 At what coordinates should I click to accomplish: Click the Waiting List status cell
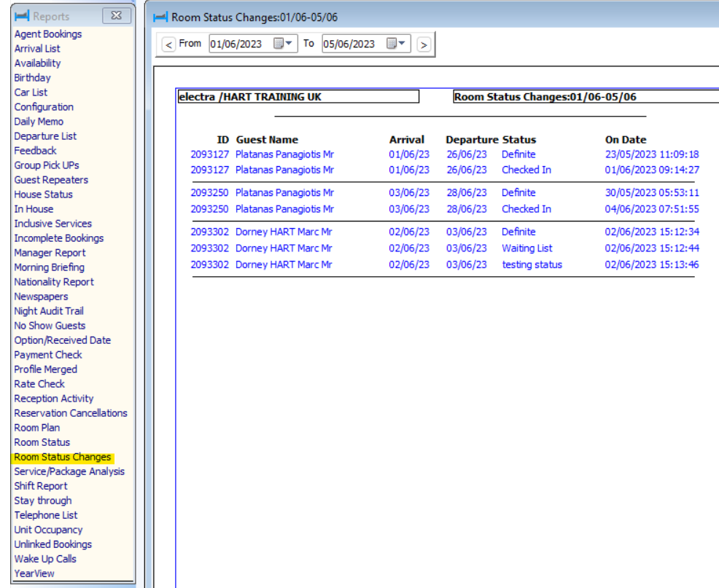click(527, 248)
